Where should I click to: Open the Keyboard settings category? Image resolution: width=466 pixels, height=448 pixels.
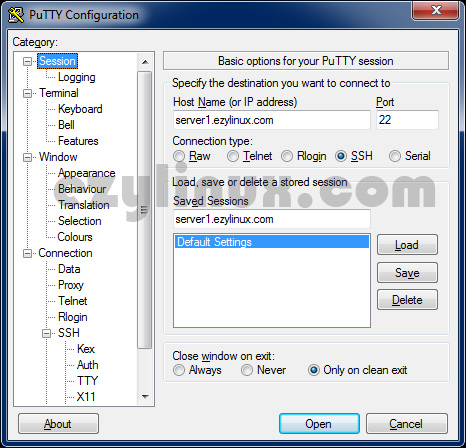click(x=80, y=109)
